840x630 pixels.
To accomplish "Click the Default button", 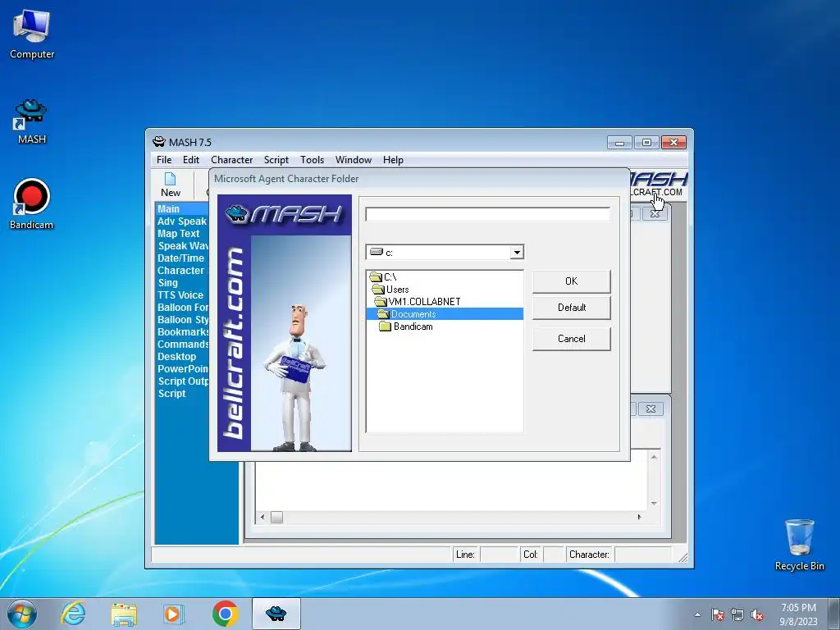I will coord(572,308).
